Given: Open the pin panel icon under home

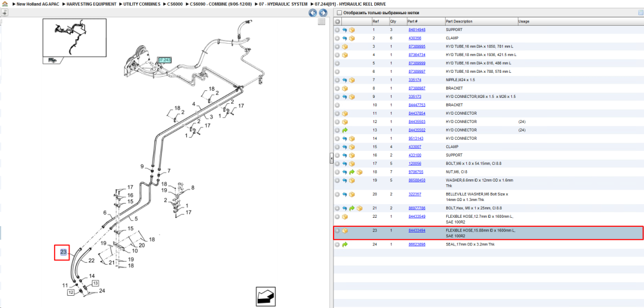Looking at the screenshot, I should pyautogui.click(x=5, y=13).
